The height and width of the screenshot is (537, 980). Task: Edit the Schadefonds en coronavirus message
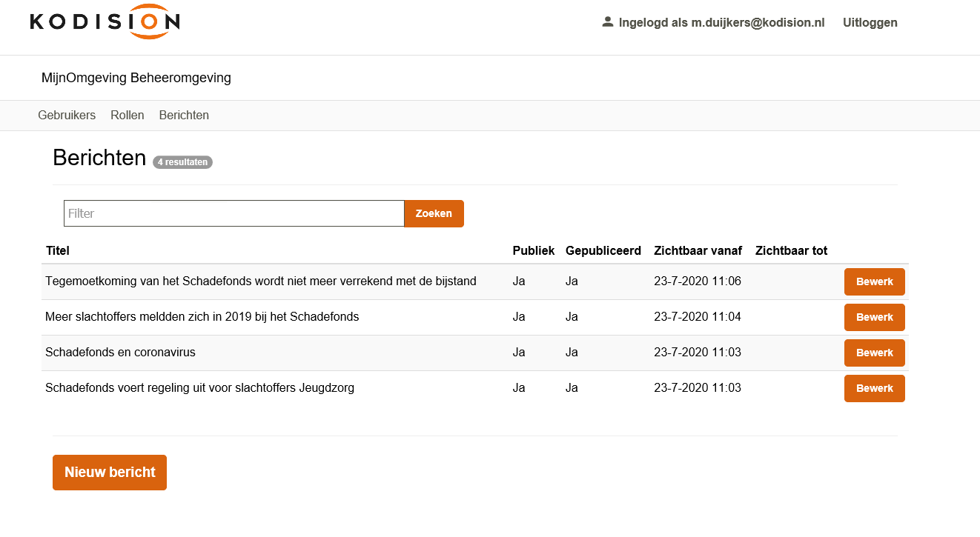point(874,353)
